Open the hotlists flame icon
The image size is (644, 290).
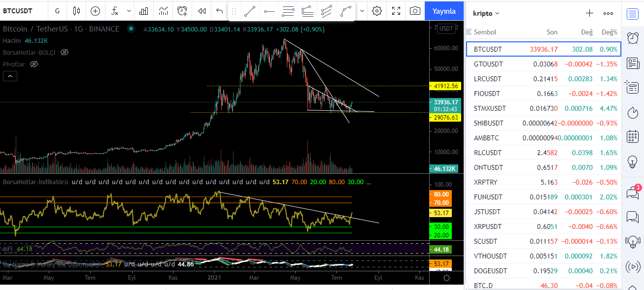(632, 112)
